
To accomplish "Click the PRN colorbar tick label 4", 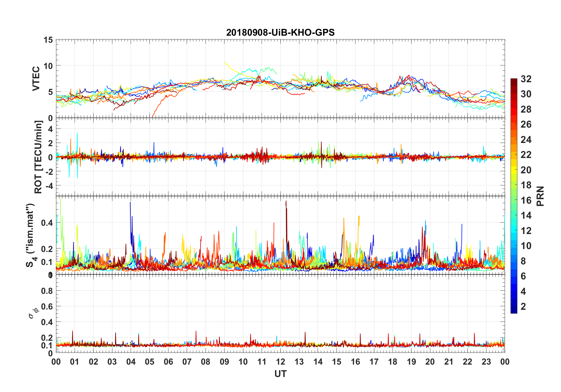I will 523,291.
